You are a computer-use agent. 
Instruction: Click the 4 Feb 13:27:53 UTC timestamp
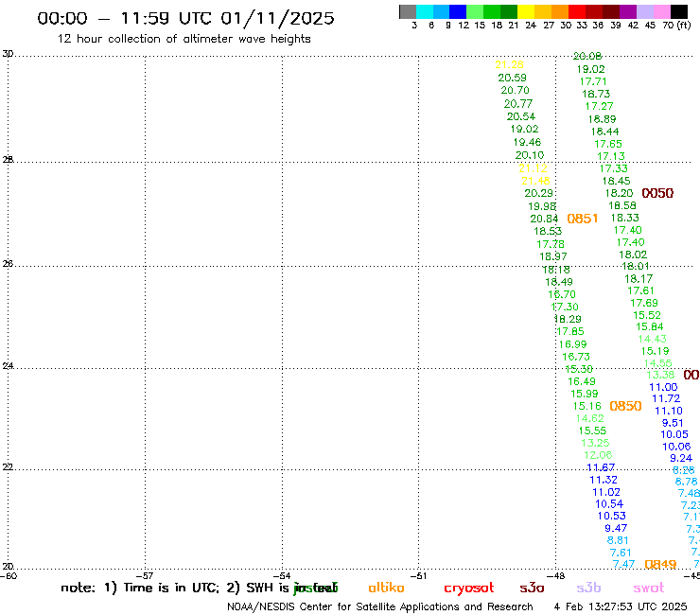point(621,606)
